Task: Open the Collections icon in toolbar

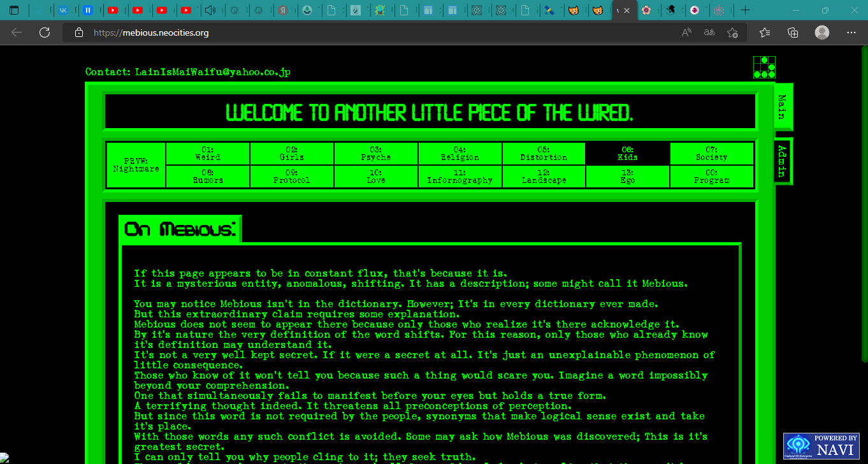Action: 793,33
